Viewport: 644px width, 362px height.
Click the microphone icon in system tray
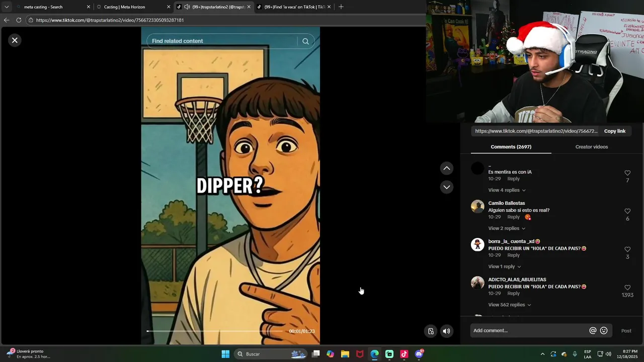click(575, 354)
